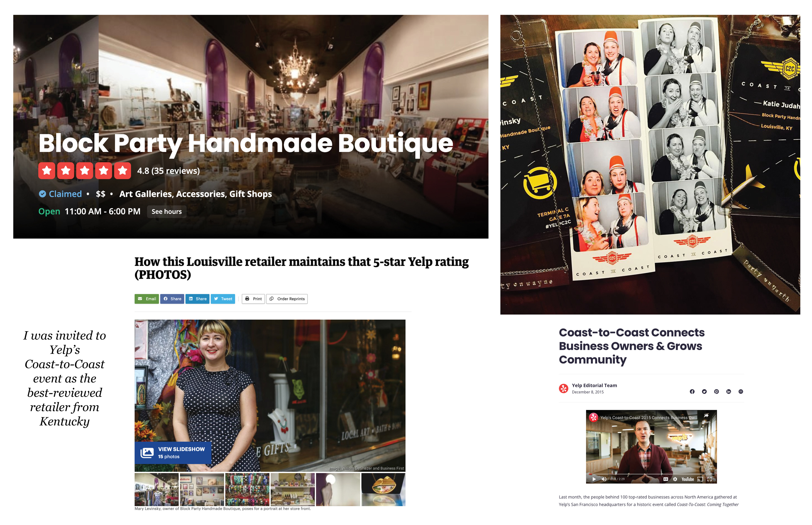Share the article on LinkedIn circle icon

pyautogui.click(x=729, y=391)
